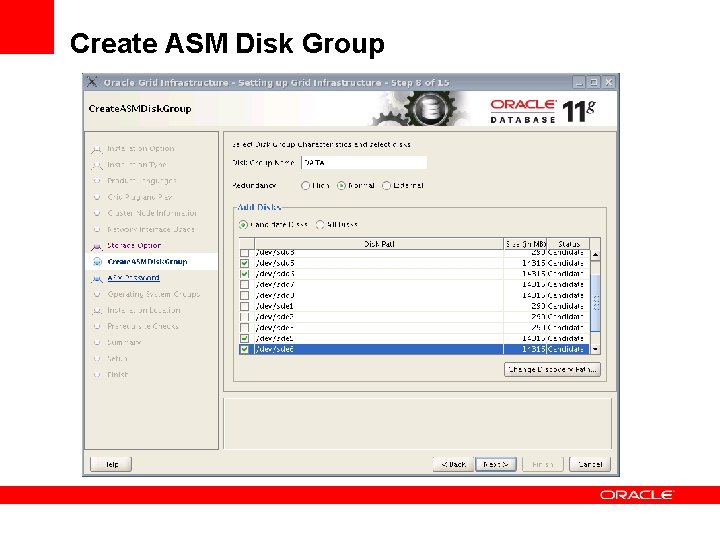The height and width of the screenshot is (540, 720).
Task: Click the Disk Group Name input field
Action: point(364,163)
